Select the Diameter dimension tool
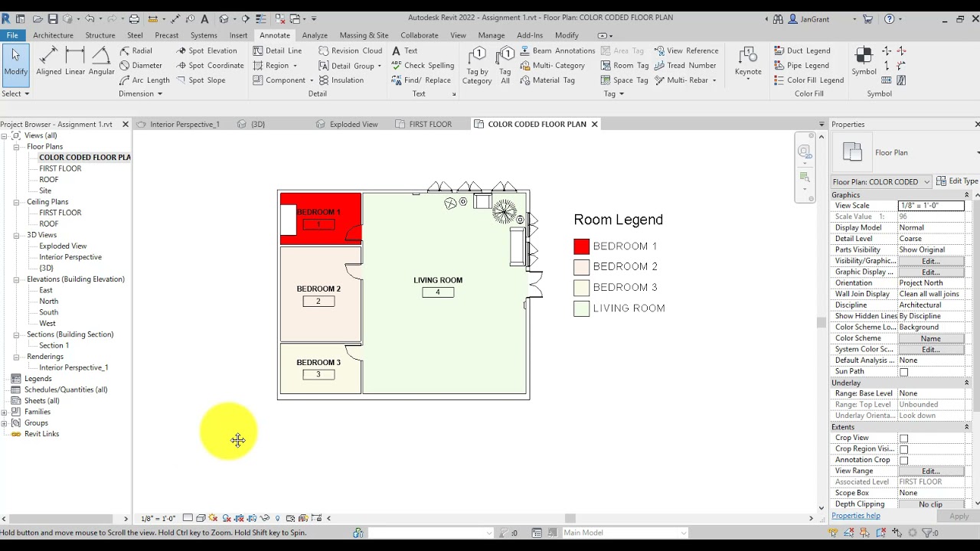Screen dimensions: 980x551 (x=140, y=65)
